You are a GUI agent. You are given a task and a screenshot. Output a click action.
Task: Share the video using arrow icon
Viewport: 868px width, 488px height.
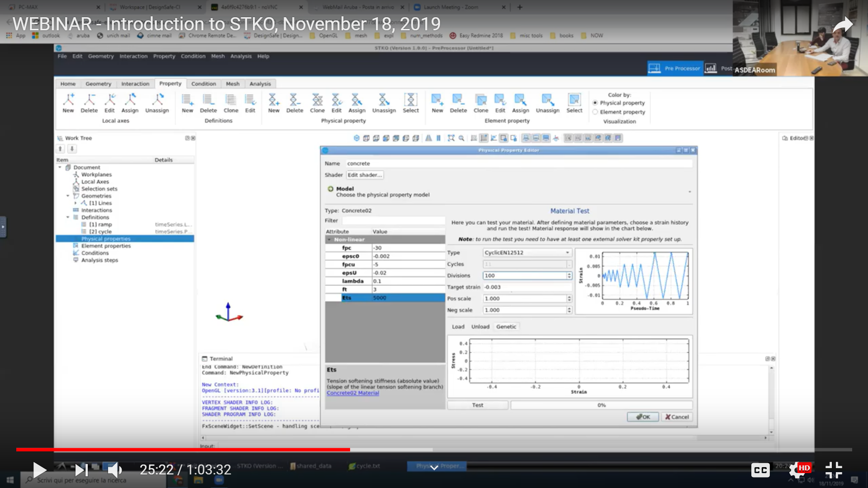(843, 24)
